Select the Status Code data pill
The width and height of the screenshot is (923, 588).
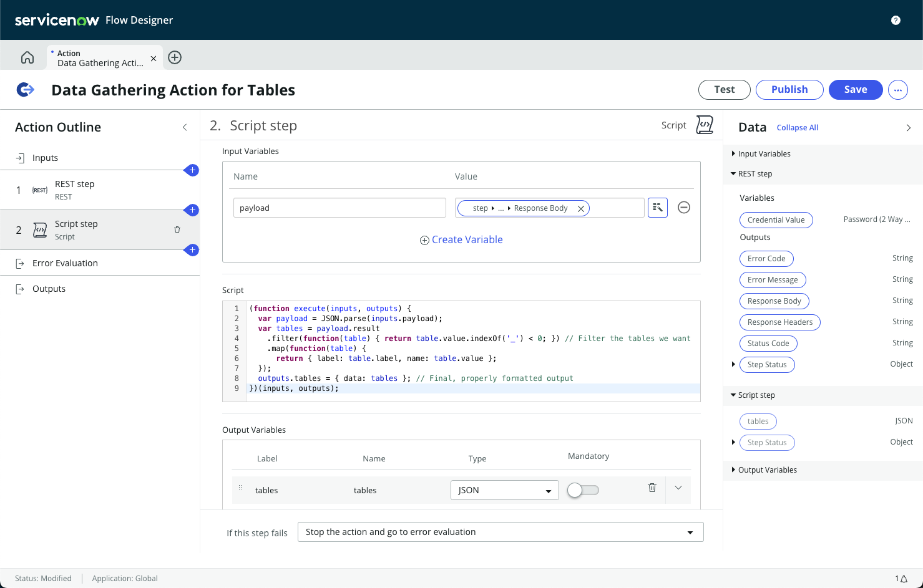pos(768,344)
